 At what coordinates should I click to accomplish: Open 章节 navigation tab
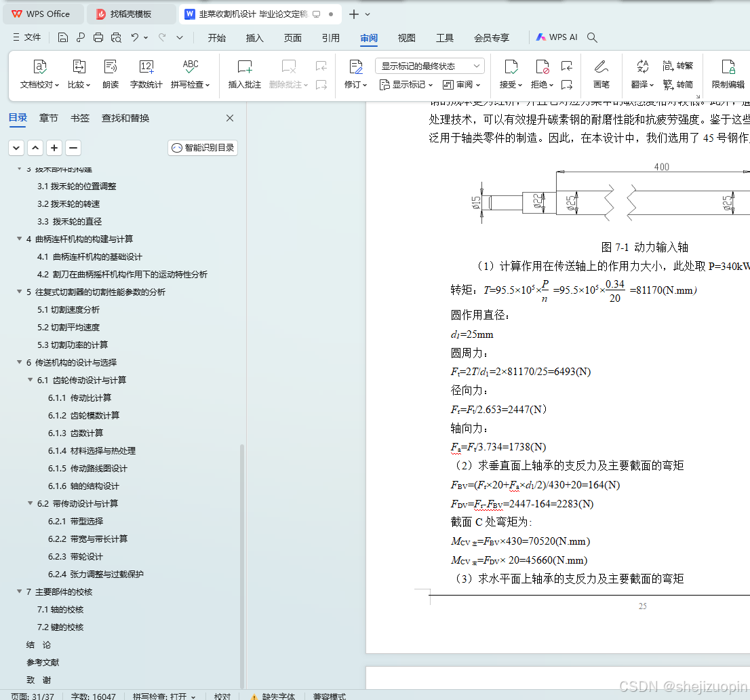(48, 118)
